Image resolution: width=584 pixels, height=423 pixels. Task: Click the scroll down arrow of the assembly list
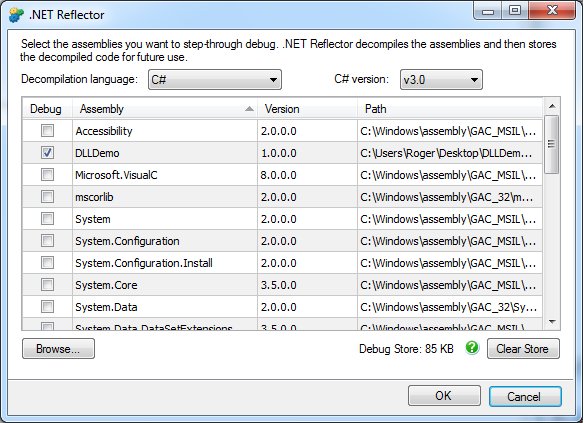pos(552,321)
